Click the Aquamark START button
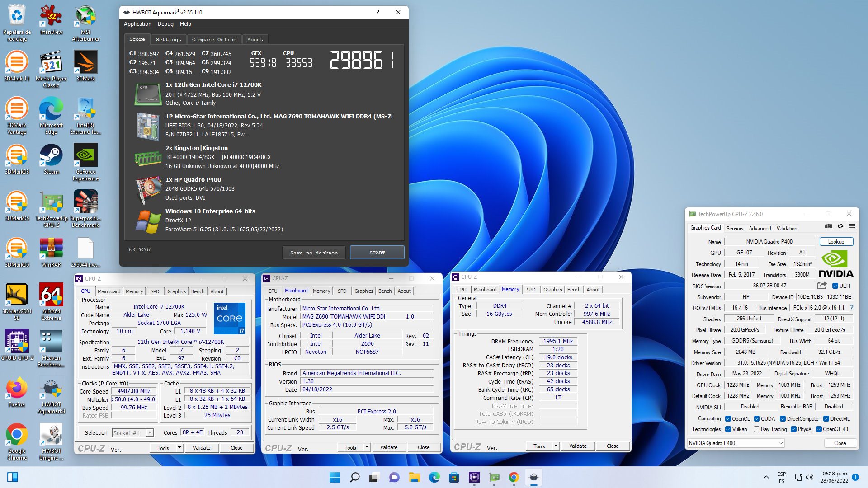Viewport: 868px width, 488px height. pos(377,253)
